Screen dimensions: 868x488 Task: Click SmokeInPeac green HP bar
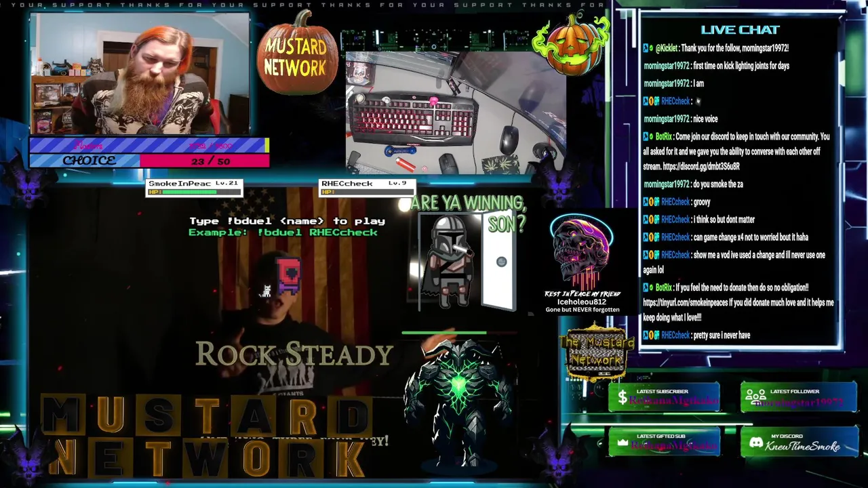coord(195,192)
